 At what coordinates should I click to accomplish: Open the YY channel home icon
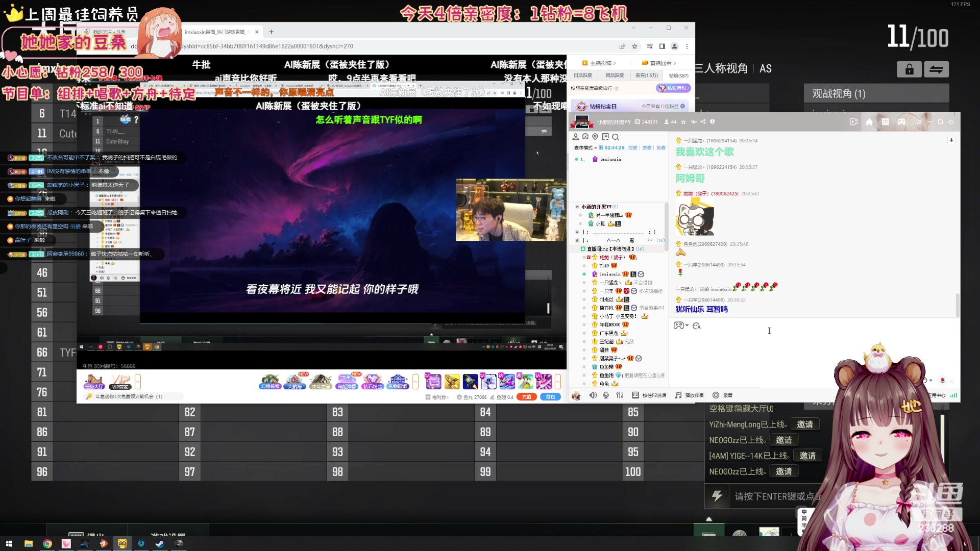tap(869, 121)
